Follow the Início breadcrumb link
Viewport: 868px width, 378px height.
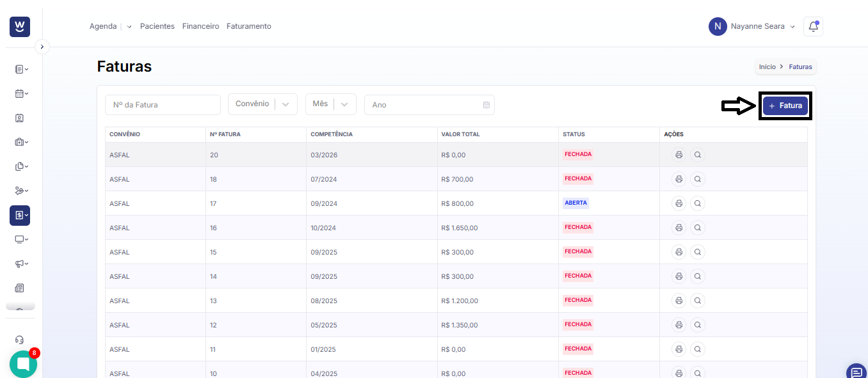pos(767,67)
